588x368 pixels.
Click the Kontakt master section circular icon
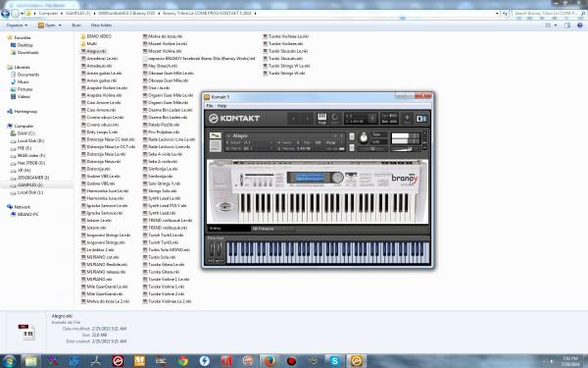tap(334, 118)
